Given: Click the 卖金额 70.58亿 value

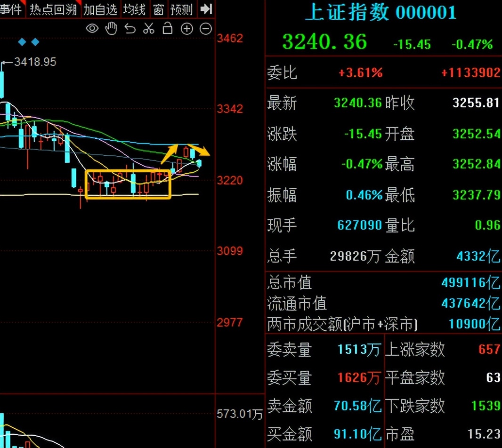Looking at the screenshot, I should point(357,406).
